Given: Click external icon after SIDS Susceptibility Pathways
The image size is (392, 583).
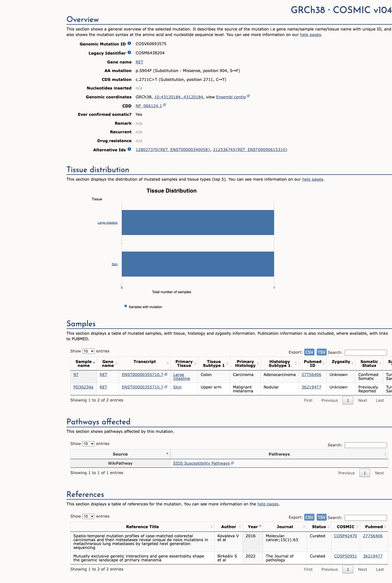Looking at the screenshot, I should coord(232,463).
